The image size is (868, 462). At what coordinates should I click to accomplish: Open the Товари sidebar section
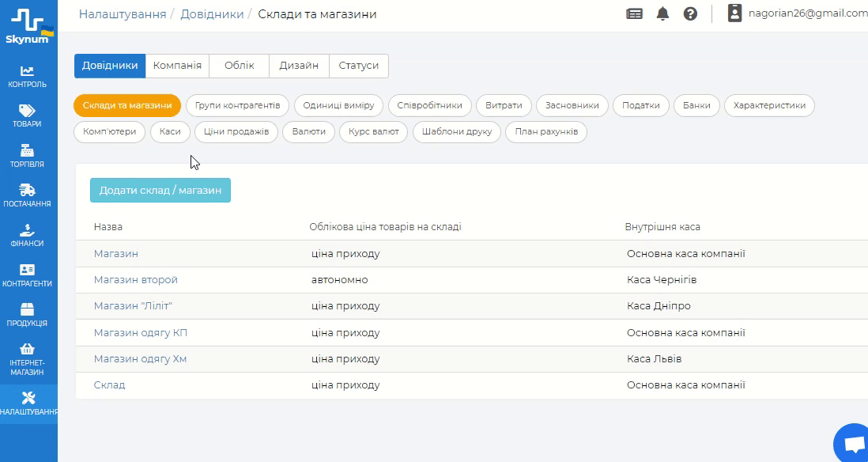28,116
